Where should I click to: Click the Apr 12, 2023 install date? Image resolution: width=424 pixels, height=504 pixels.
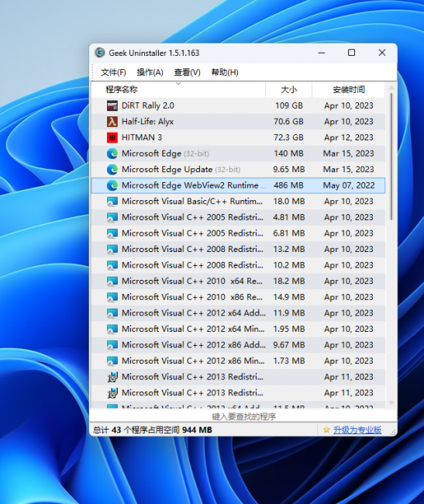349,137
